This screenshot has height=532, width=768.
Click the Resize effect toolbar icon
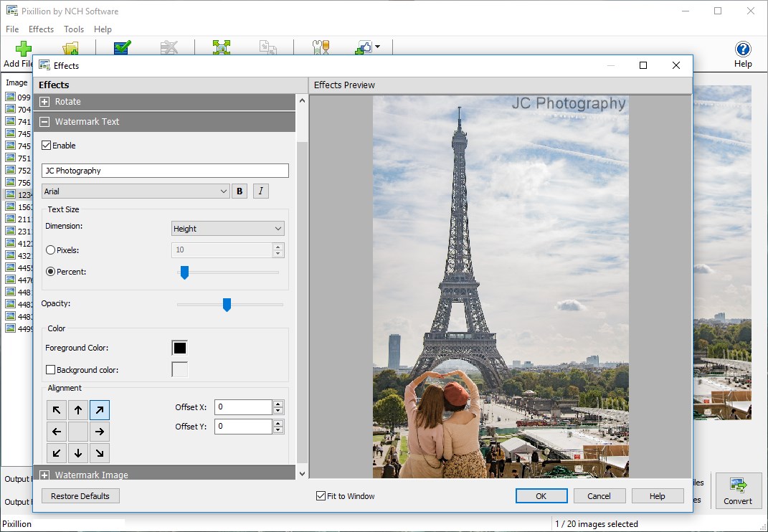(x=221, y=47)
